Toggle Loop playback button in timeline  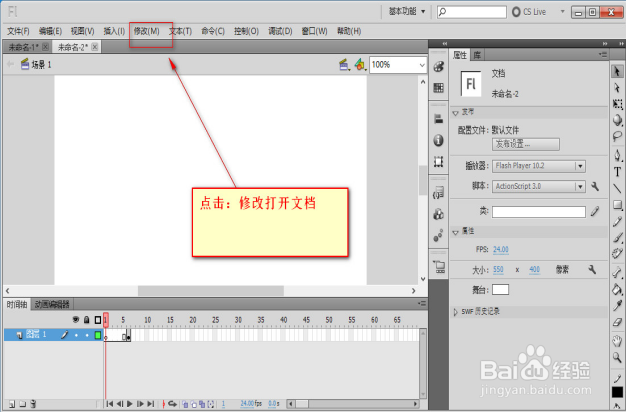(172, 404)
